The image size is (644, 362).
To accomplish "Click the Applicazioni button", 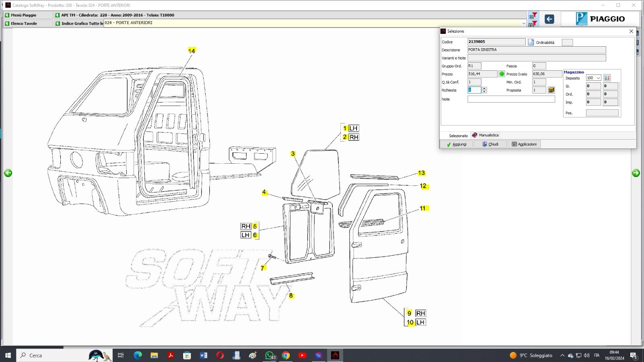I will [524, 144].
